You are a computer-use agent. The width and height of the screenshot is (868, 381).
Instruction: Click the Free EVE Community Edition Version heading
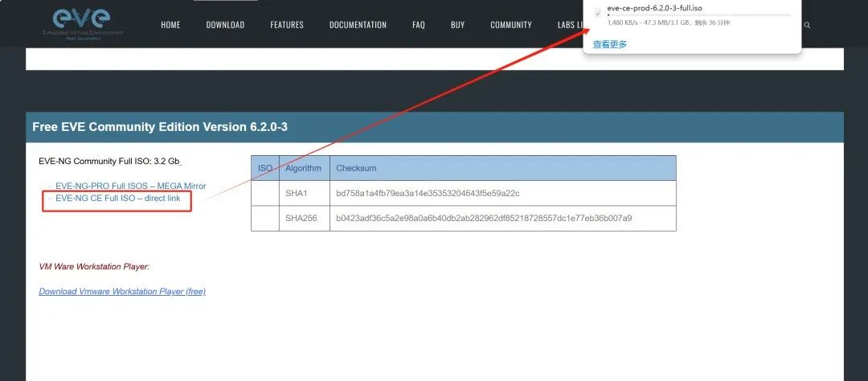click(159, 127)
